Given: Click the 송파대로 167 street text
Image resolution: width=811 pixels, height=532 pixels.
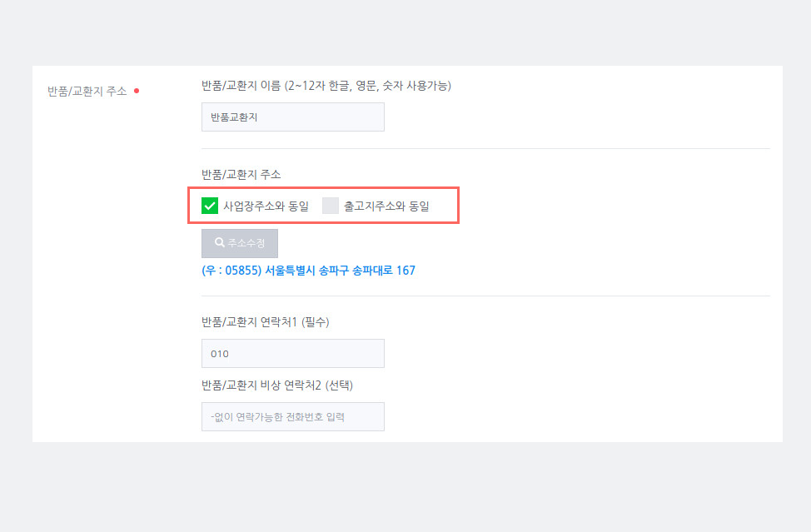Looking at the screenshot, I should tap(383, 271).
